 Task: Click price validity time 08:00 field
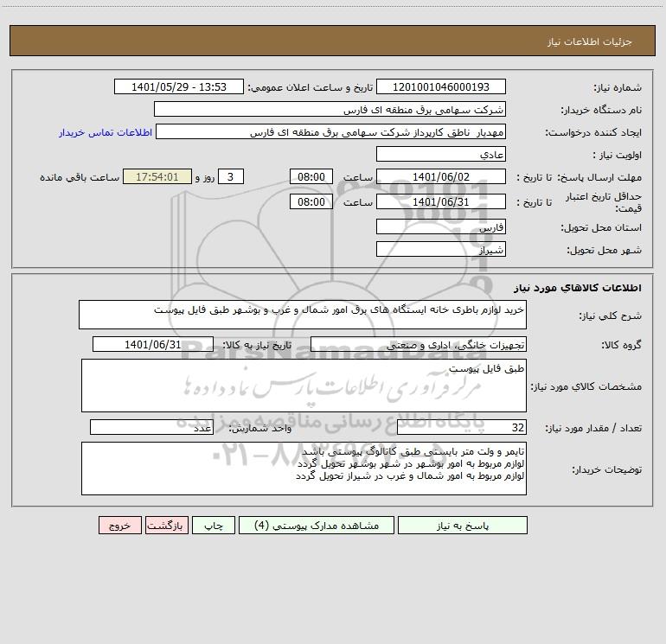pyautogui.click(x=311, y=201)
